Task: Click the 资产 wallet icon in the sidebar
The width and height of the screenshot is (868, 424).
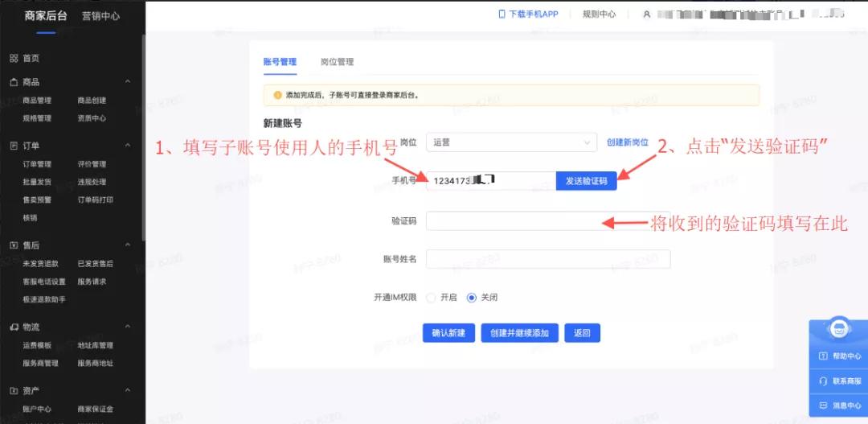Action: [14, 391]
